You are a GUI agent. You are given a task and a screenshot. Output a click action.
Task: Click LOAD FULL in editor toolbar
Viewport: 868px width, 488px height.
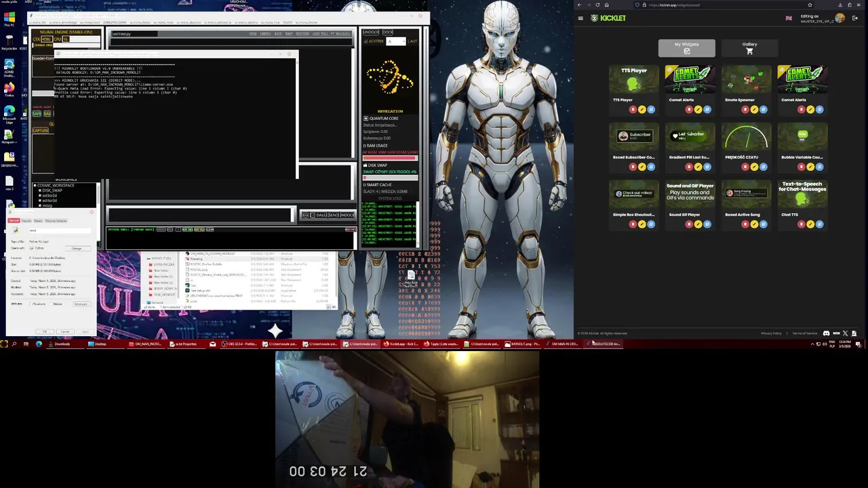[x=320, y=33]
